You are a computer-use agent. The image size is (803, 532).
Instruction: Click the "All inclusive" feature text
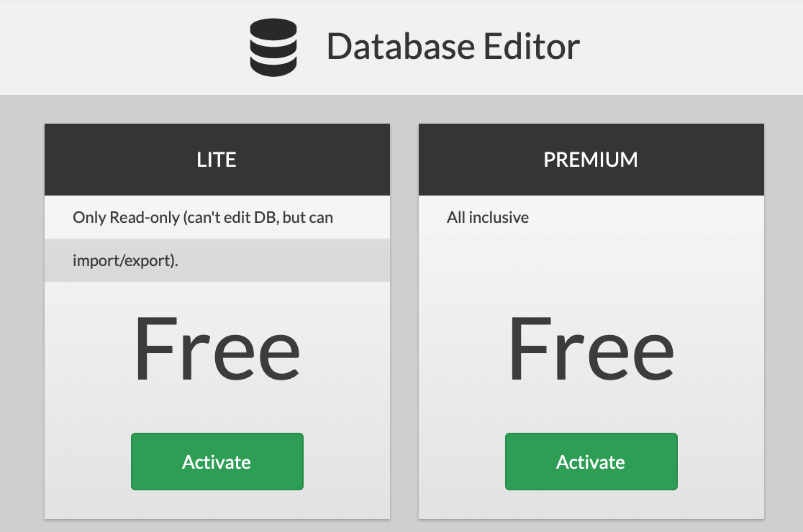[488, 217]
